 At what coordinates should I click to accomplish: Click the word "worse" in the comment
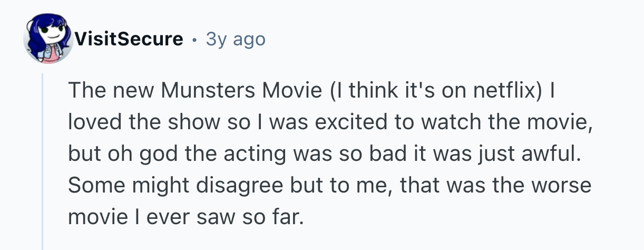tap(560, 185)
